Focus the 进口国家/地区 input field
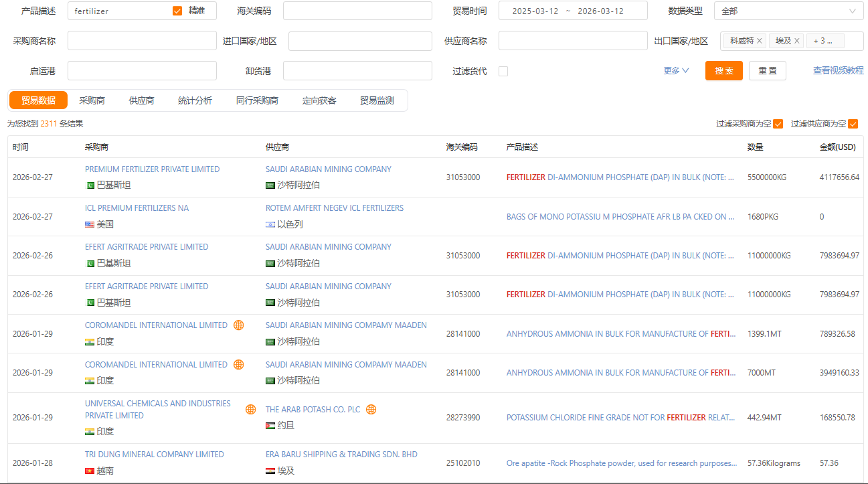Screen dimensions: 868x484 point(360,41)
